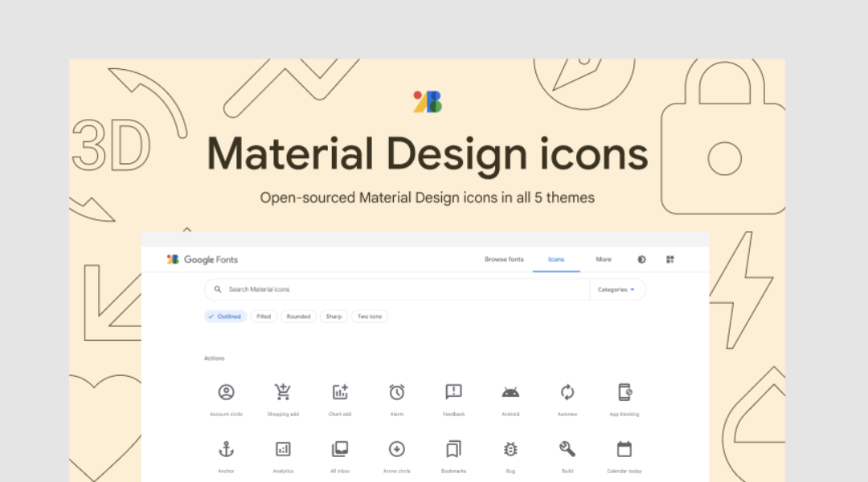Image resolution: width=868 pixels, height=482 pixels.
Task: Focus the Search Material icons field
Action: coord(397,289)
